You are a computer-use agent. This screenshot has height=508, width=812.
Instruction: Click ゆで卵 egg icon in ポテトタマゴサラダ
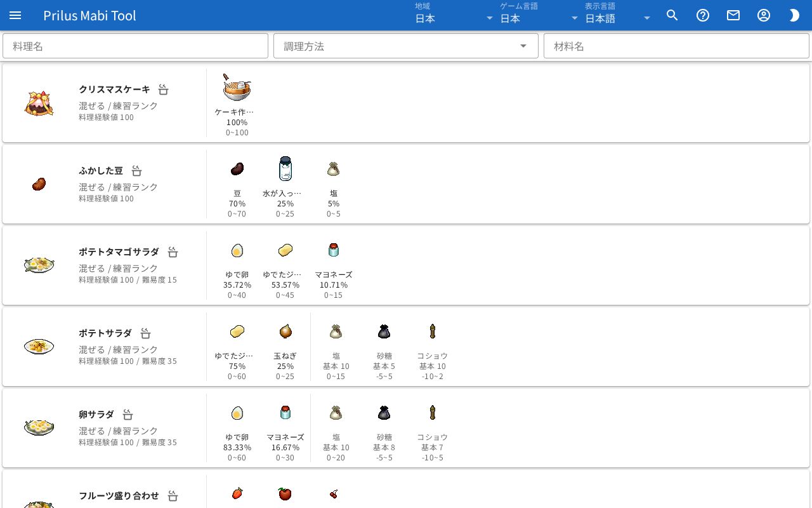click(x=237, y=250)
